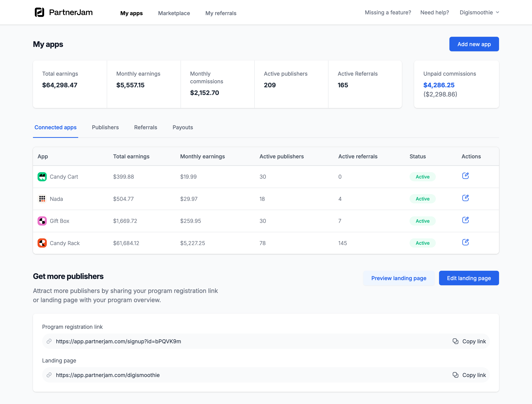Click the Edit landing page button

click(x=468, y=278)
